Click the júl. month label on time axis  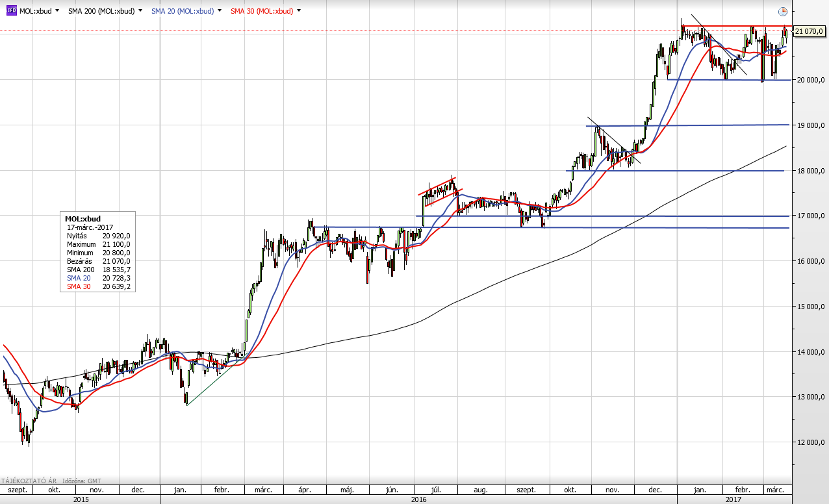coord(437,490)
